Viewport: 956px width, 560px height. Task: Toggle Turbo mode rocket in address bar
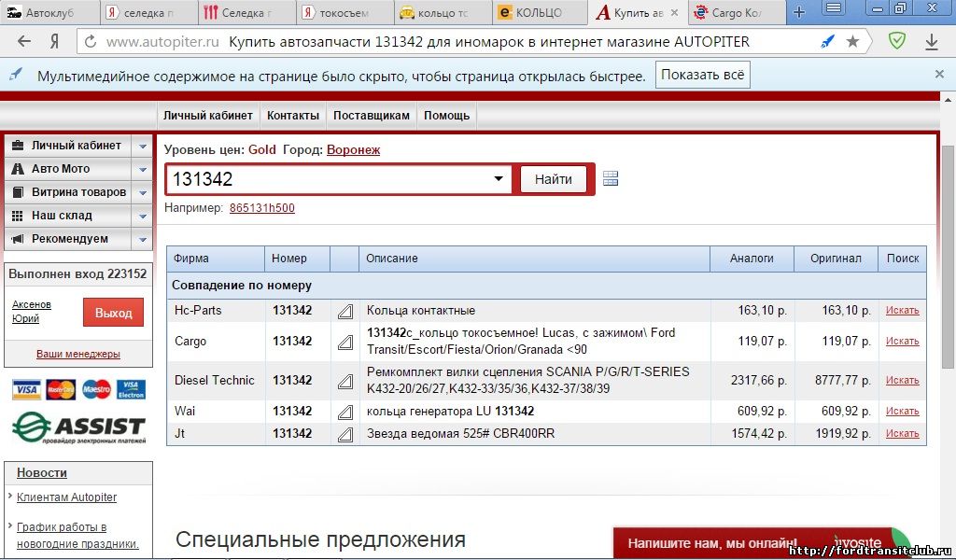[x=827, y=41]
